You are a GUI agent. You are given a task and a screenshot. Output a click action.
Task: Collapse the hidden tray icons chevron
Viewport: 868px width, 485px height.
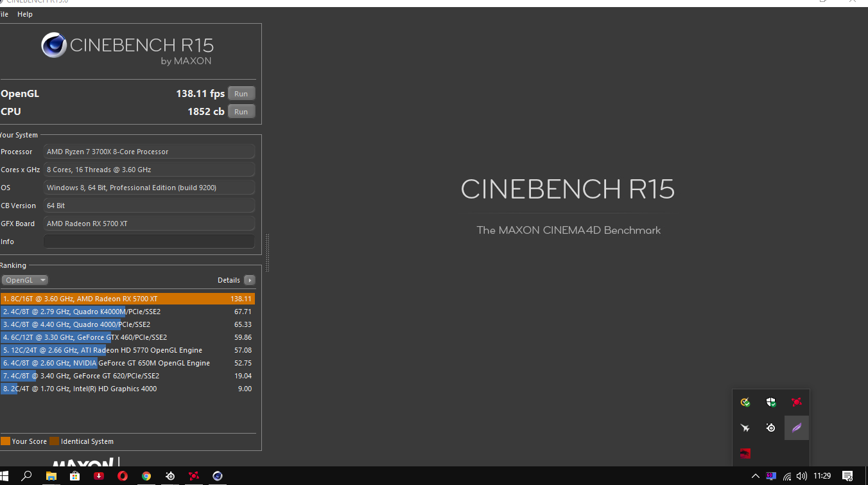(756, 476)
